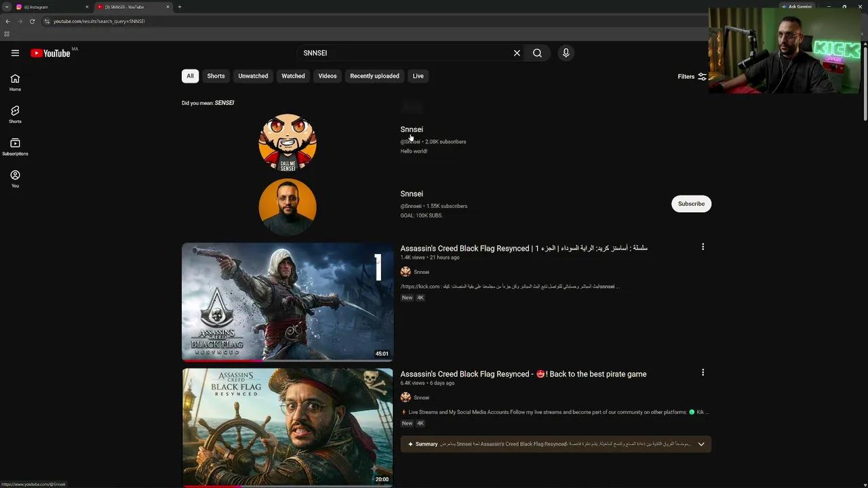Click the 'SENSEI' did-you-mean suggestion
Viewport: 868px width, 488px height.
(224, 103)
